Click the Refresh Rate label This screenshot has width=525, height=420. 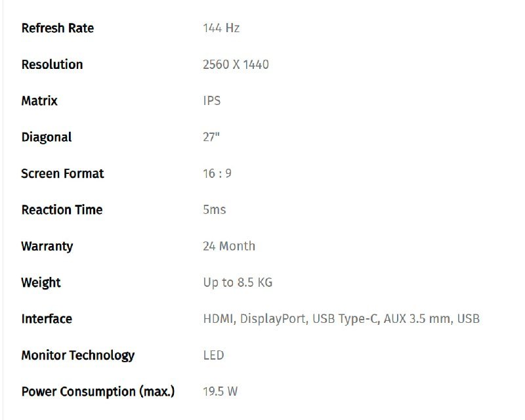click(58, 28)
